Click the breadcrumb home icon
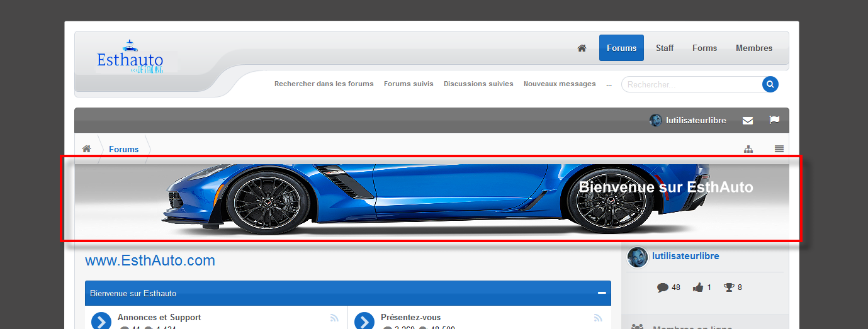This screenshot has height=329, width=868. pyautogui.click(x=87, y=149)
